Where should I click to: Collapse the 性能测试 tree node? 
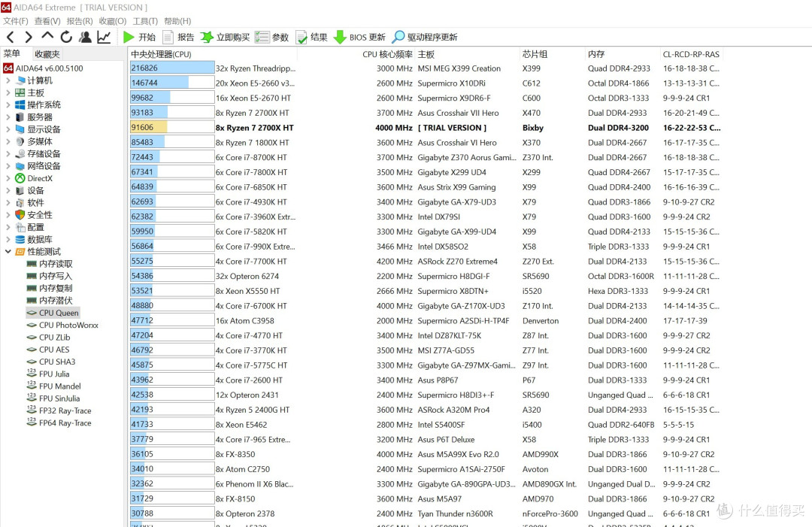(x=8, y=252)
